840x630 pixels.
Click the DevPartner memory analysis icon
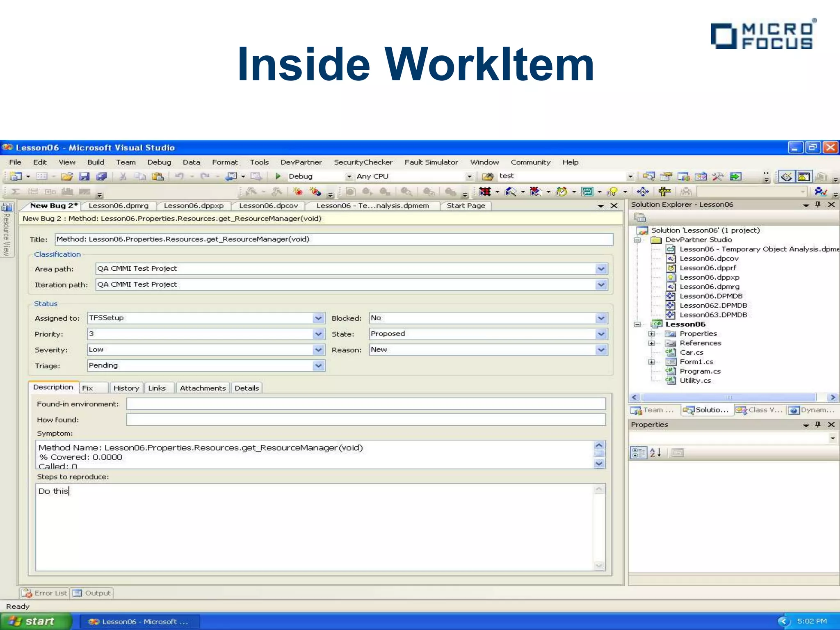pyautogui.click(x=587, y=192)
